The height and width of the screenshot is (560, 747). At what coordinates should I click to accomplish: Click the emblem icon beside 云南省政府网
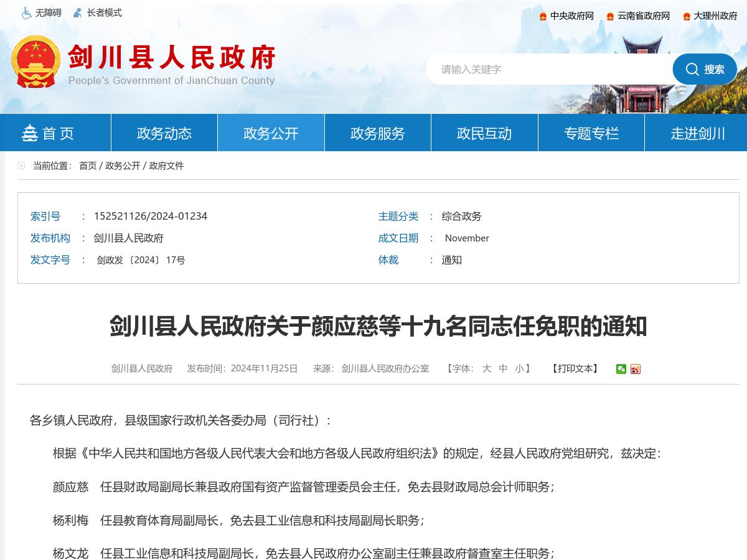[608, 16]
